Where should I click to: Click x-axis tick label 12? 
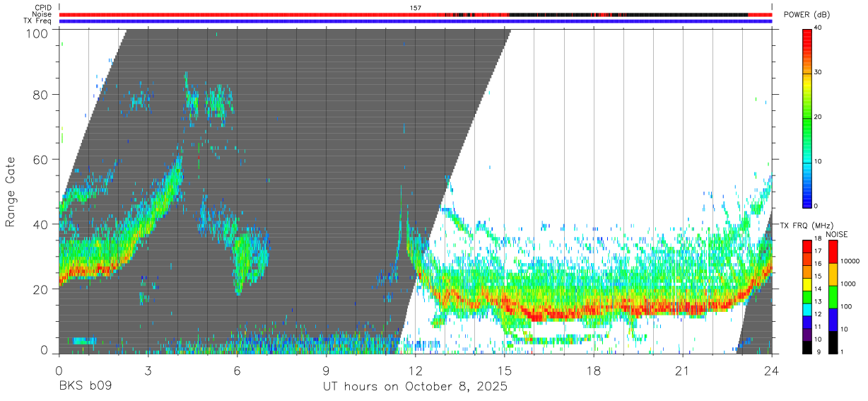click(416, 371)
